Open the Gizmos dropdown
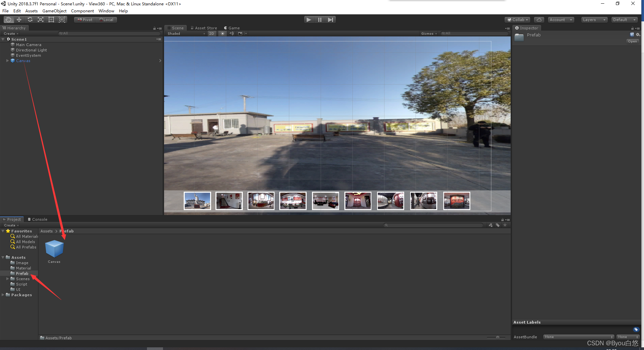Screen dimensions: 644x350 [429, 33]
